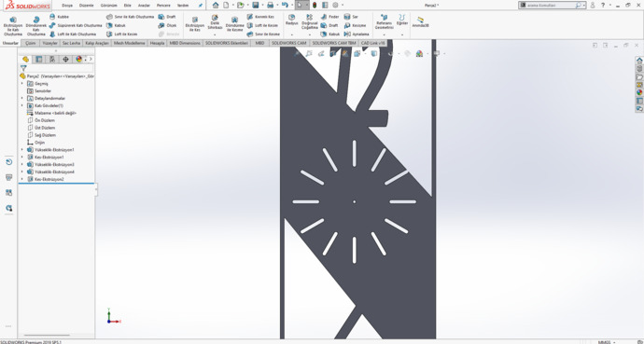
Task: Click the tree filter funnel icon
Action: point(23,68)
